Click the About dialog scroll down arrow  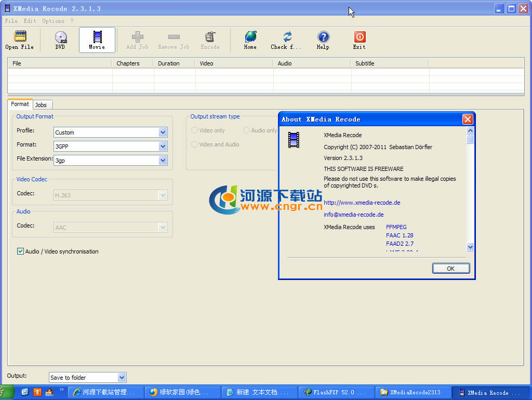pyautogui.click(x=470, y=247)
